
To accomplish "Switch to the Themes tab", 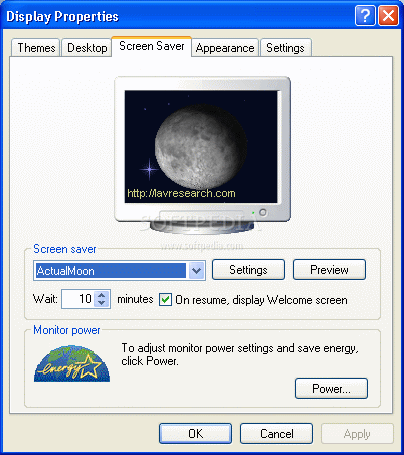I will tap(36, 48).
